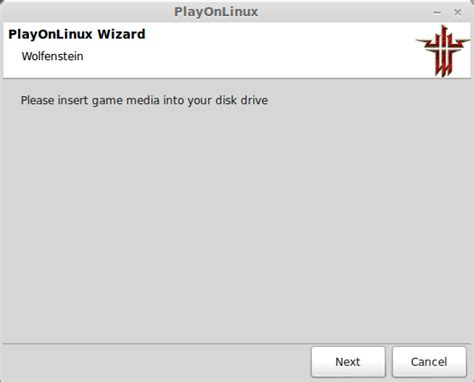Image resolution: width=474 pixels, height=382 pixels.
Task: Click the PlayOnLinux Wizard heading
Action: 77,34
